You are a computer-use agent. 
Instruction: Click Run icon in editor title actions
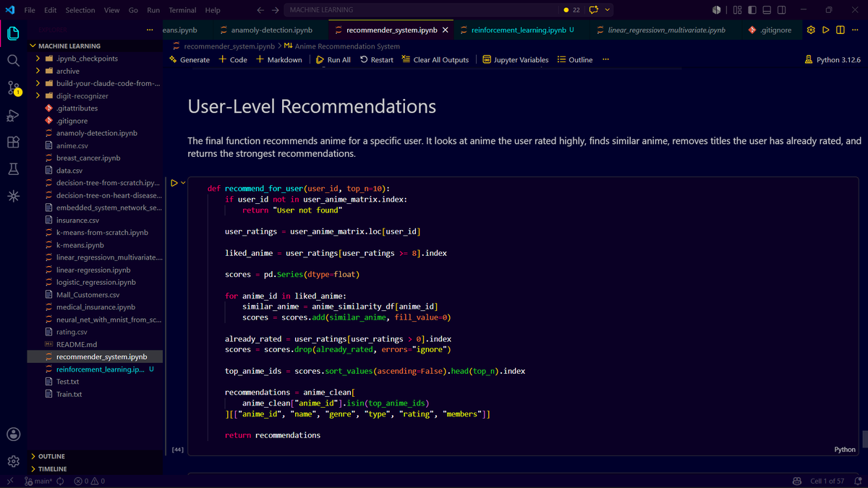[825, 30]
